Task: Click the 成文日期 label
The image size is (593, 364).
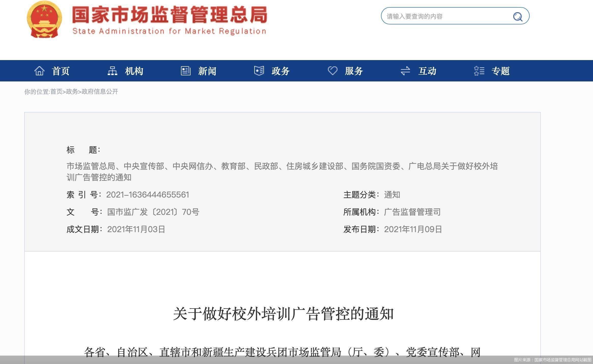Action: tap(84, 229)
